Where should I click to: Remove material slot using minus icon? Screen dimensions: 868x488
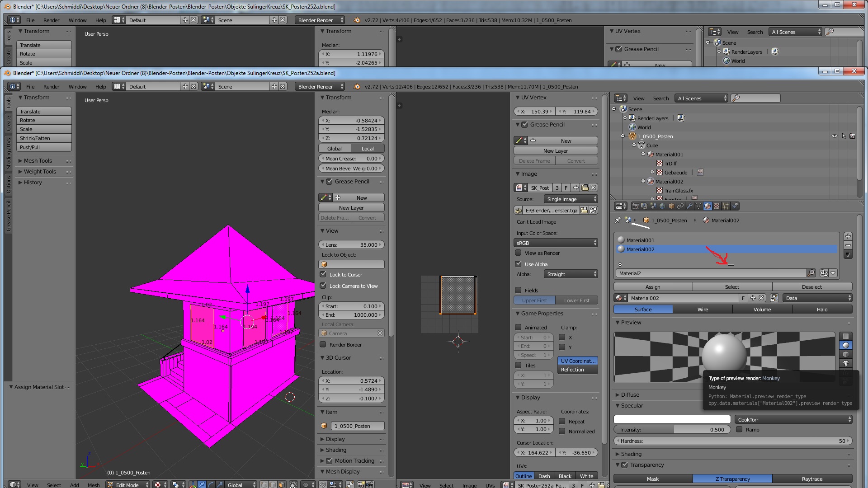pyautogui.click(x=848, y=245)
